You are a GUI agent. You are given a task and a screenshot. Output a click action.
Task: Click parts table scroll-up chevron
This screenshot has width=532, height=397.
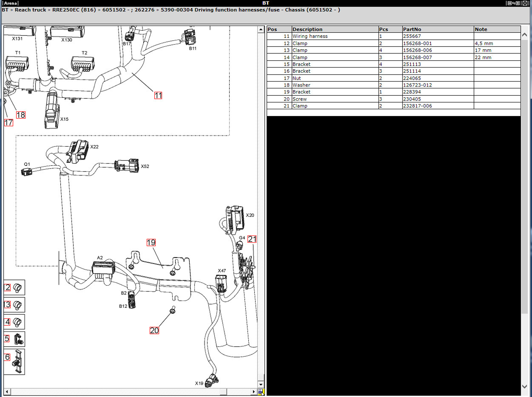[525, 35]
